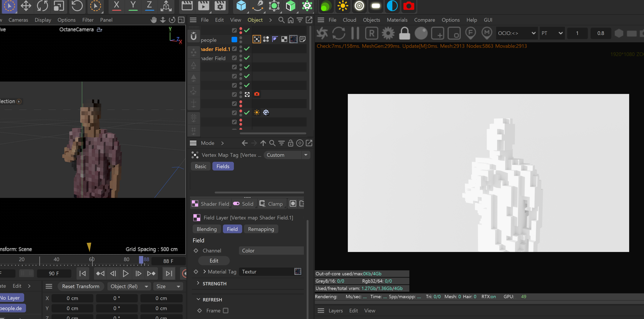Open the spline pen tool icon
The image size is (644, 319).
(258, 6)
